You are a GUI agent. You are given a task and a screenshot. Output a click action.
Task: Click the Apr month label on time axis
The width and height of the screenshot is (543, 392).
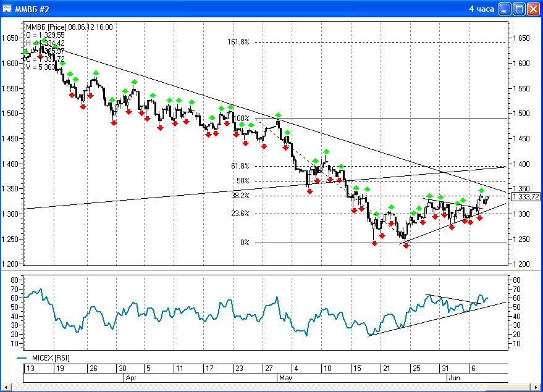coord(131,378)
